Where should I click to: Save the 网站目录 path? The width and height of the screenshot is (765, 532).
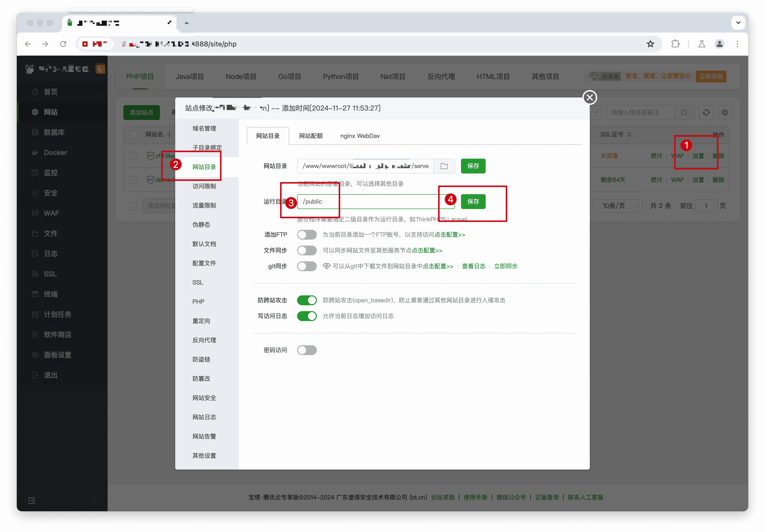pos(473,166)
